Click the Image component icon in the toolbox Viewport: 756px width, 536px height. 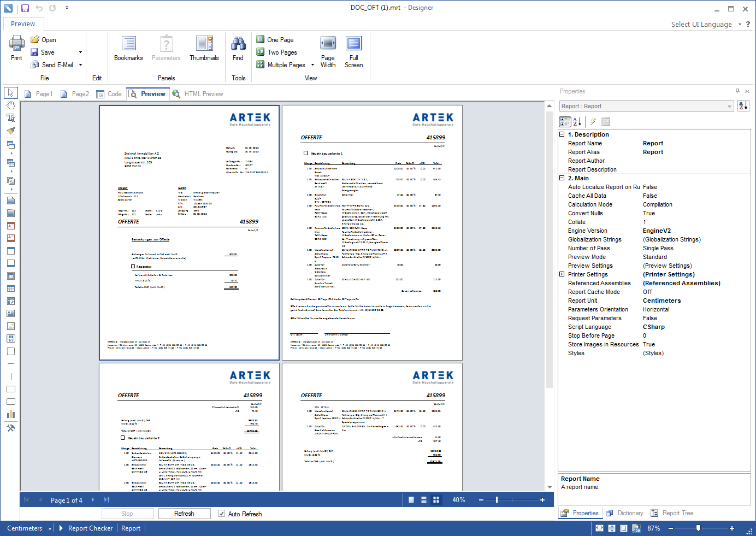click(10, 326)
